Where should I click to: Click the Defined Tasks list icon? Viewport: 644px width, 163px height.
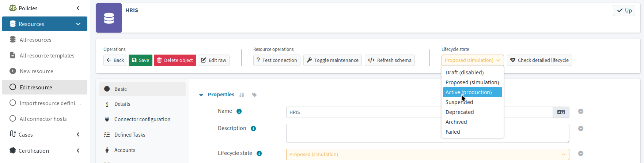tap(107, 135)
